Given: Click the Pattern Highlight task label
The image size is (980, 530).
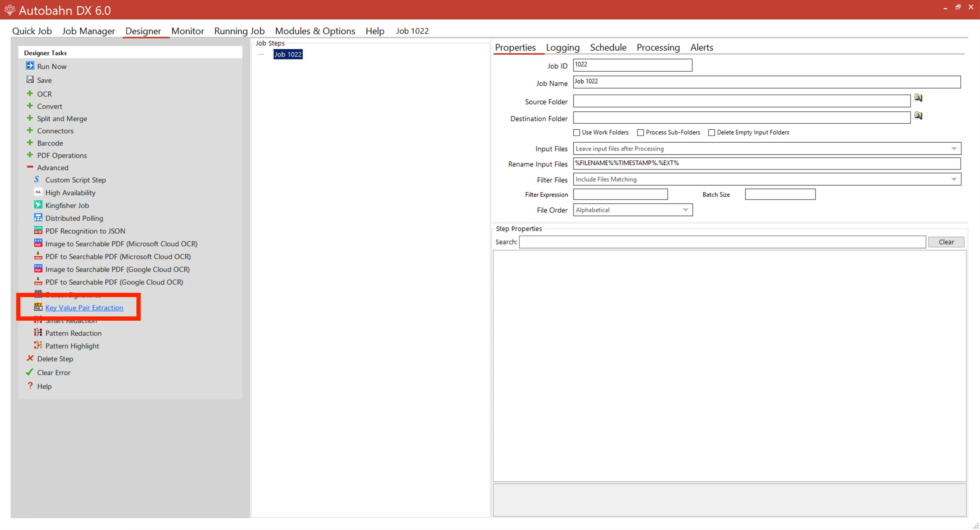Looking at the screenshot, I should pyautogui.click(x=72, y=346).
